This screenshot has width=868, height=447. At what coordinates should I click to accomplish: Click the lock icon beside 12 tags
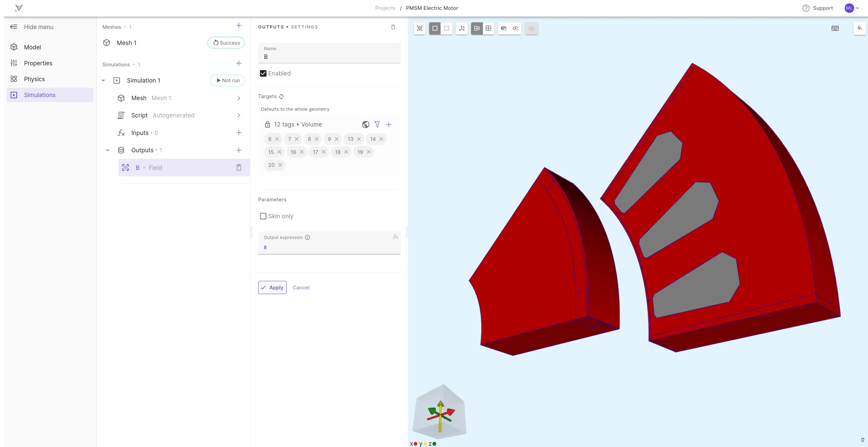coord(267,125)
